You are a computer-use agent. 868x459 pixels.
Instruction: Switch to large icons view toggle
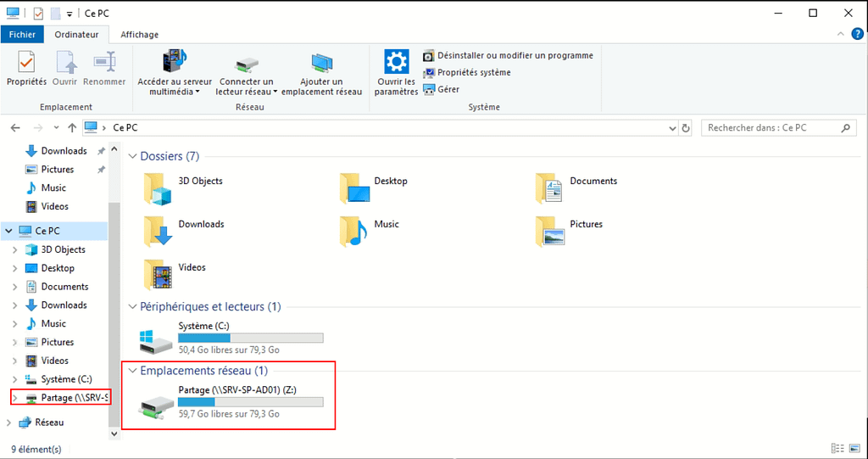(855, 448)
